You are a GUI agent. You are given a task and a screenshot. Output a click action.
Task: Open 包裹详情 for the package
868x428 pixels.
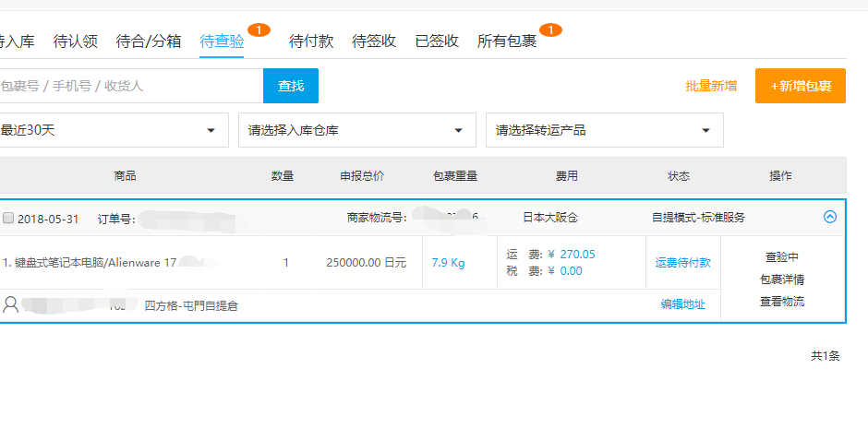(781, 279)
